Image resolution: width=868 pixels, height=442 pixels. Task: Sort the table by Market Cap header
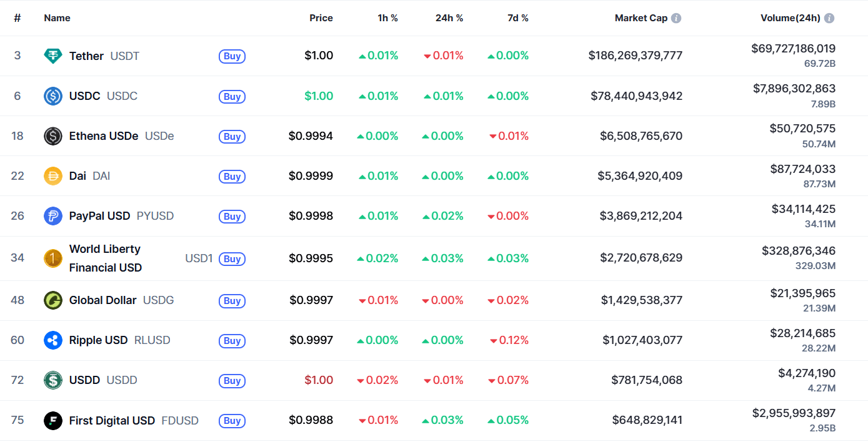[641, 18]
